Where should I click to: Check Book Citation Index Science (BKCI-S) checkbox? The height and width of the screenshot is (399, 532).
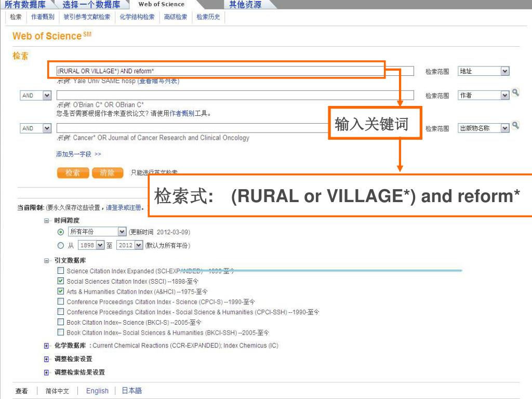pyautogui.click(x=61, y=322)
